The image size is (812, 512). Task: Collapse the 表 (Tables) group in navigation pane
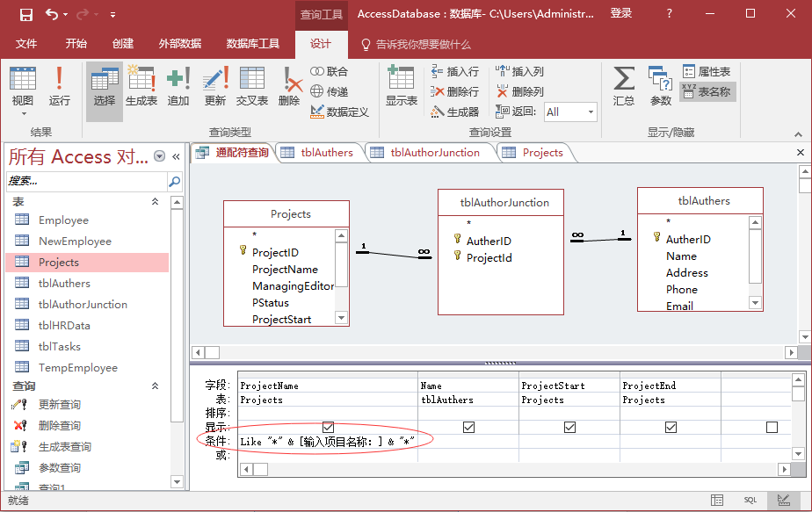pos(156,201)
